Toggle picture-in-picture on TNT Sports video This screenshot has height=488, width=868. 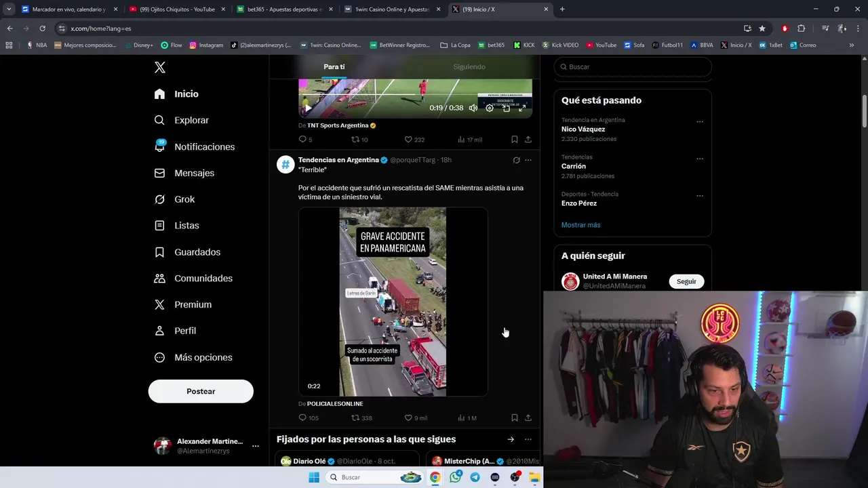tap(506, 108)
